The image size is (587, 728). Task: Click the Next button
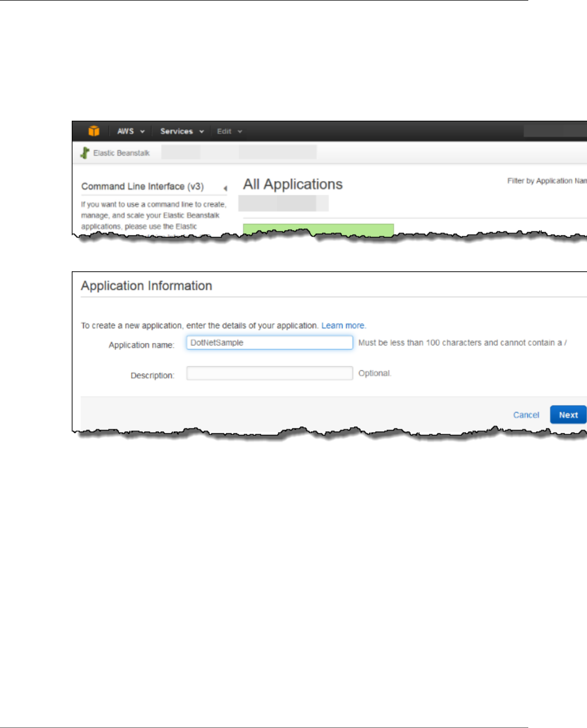point(569,415)
